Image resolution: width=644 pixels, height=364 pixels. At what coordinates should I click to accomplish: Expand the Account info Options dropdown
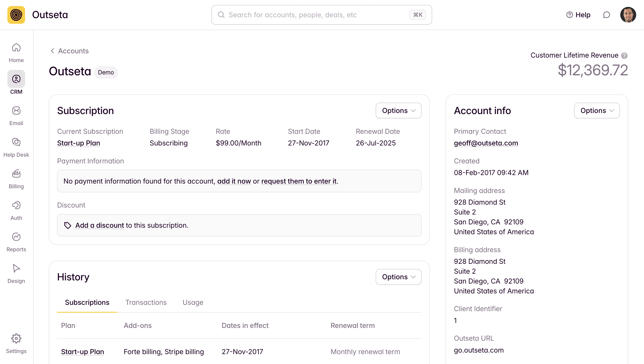click(597, 111)
